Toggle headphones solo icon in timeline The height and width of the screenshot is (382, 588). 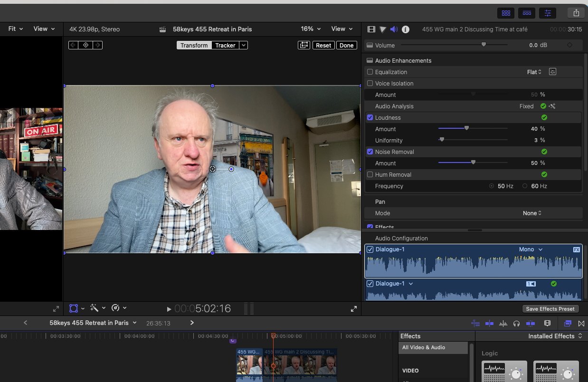coord(517,324)
